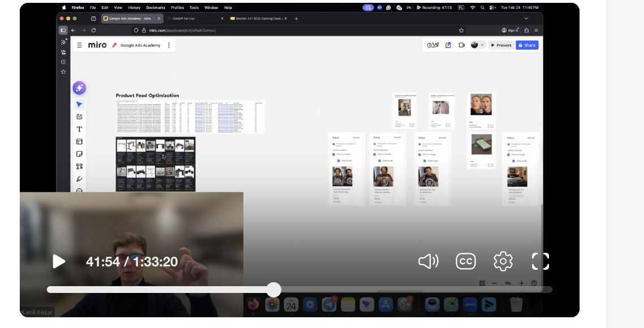Choose the Select arrow tool in Miro
Screen dimensions: 644x328
(79, 105)
